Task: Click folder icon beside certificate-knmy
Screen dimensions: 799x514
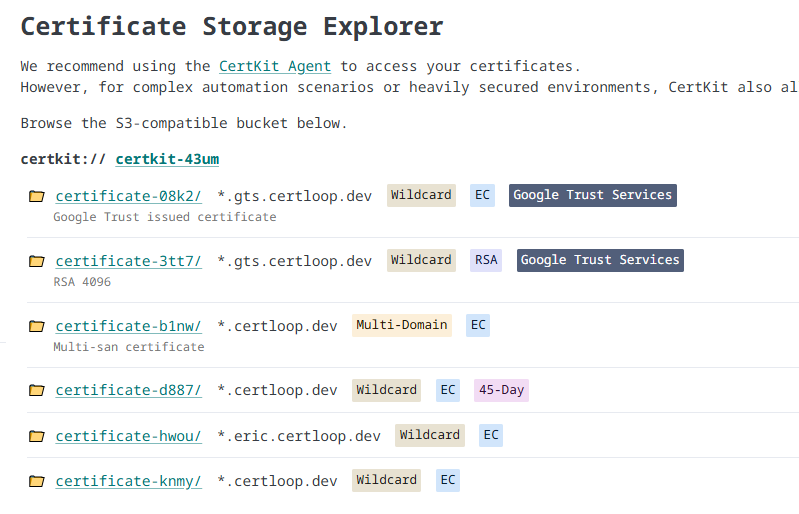Action: click(x=36, y=481)
